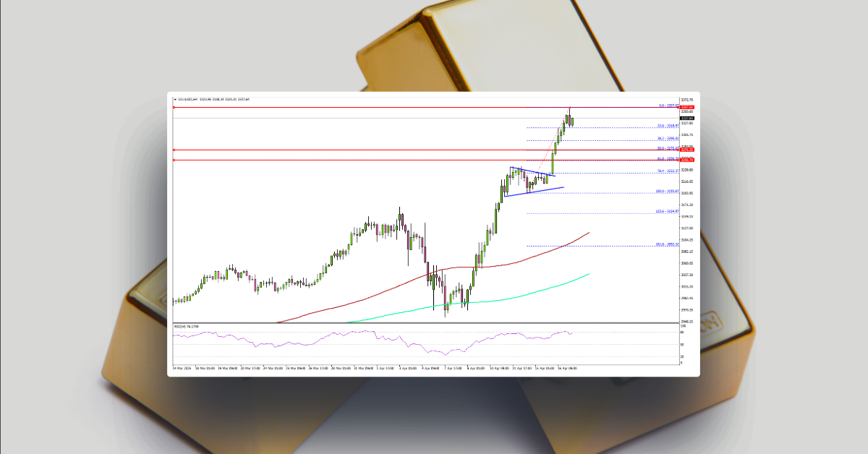Click the 76.4 - 3232.37 level label
This screenshot has height=454, width=868.
667,169
